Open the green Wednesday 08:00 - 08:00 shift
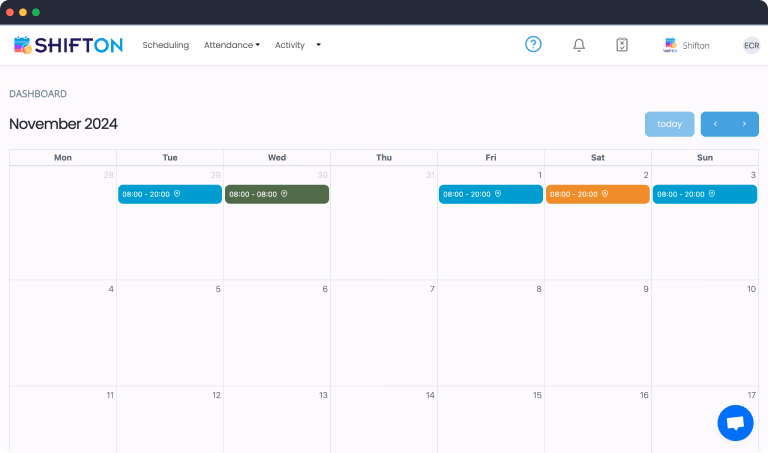 pos(277,194)
